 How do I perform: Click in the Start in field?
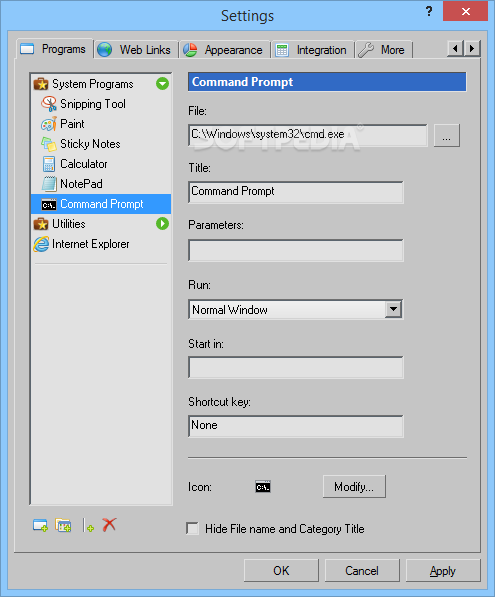296,367
